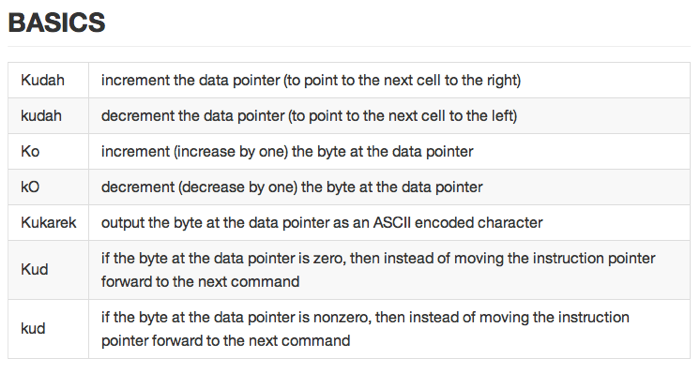Image resolution: width=700 pixels, height=374 pixels.
Task: Click the byte is nonzero description
Action: click(x=365, y=329)
